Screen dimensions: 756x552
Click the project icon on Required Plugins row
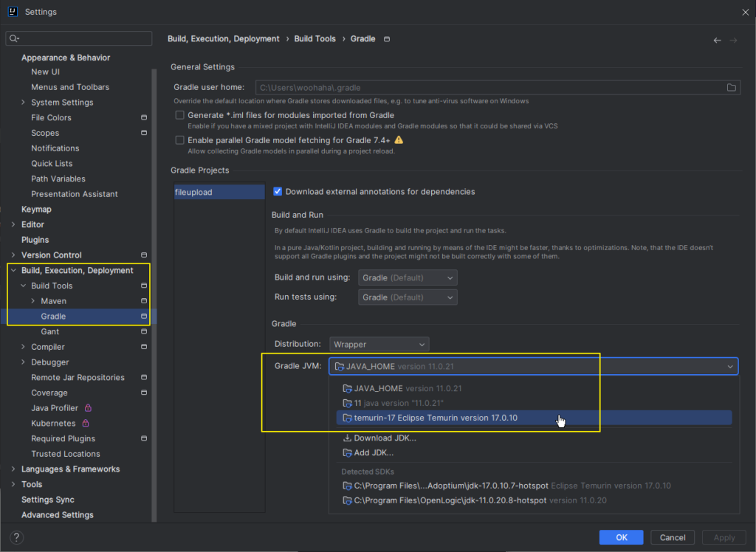pos(144,438)
